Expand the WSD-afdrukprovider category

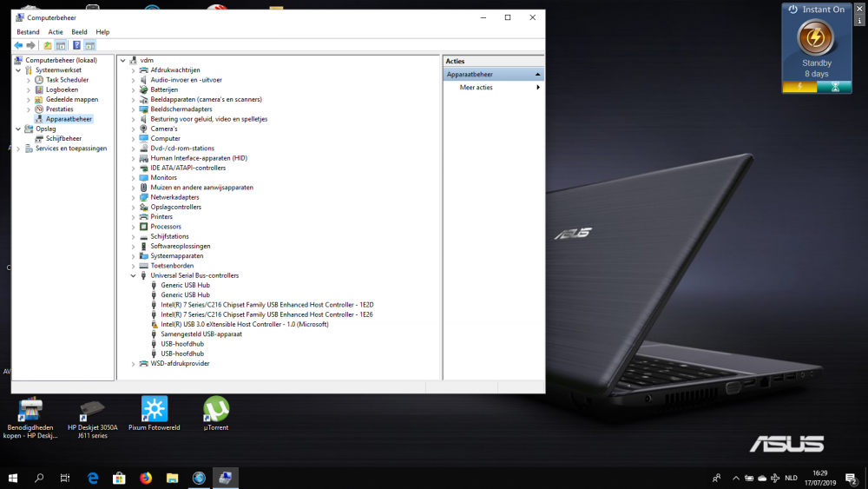click(133, 364)
